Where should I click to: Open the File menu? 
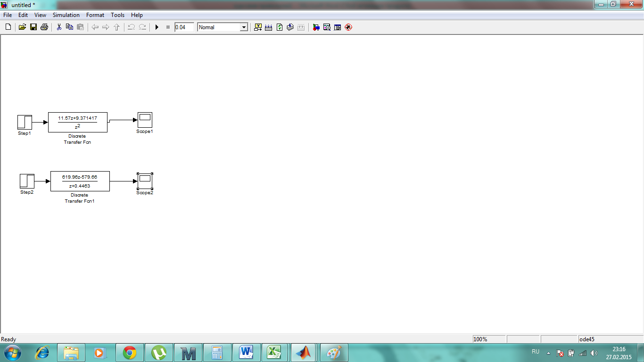8,15
